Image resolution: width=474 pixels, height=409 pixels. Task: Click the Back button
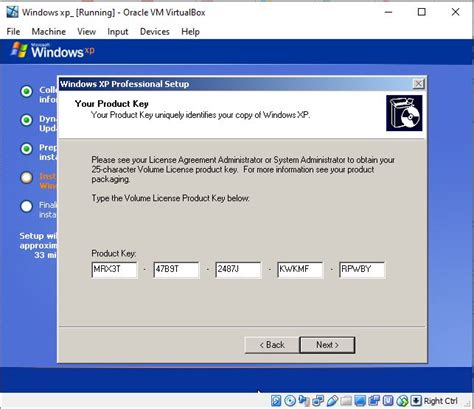click(x=272, y=345)
